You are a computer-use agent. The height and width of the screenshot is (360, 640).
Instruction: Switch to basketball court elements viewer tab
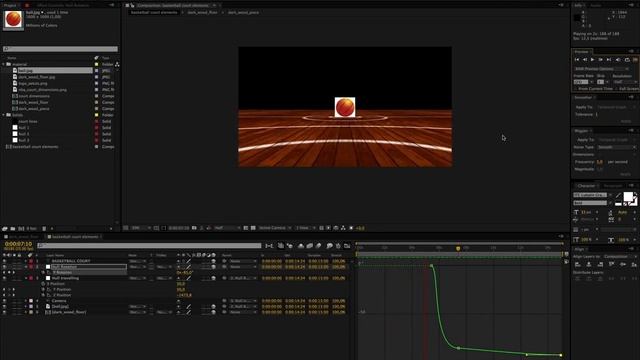[154, 13]
